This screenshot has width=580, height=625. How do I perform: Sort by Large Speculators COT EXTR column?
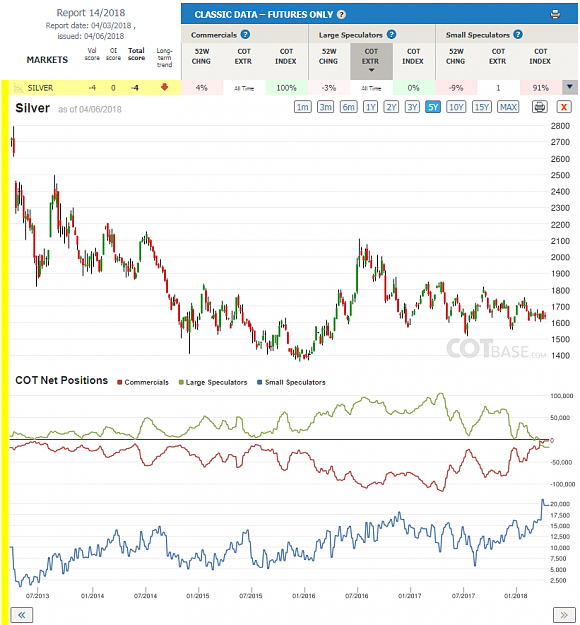pyautogui.click(x=371, y=59)
